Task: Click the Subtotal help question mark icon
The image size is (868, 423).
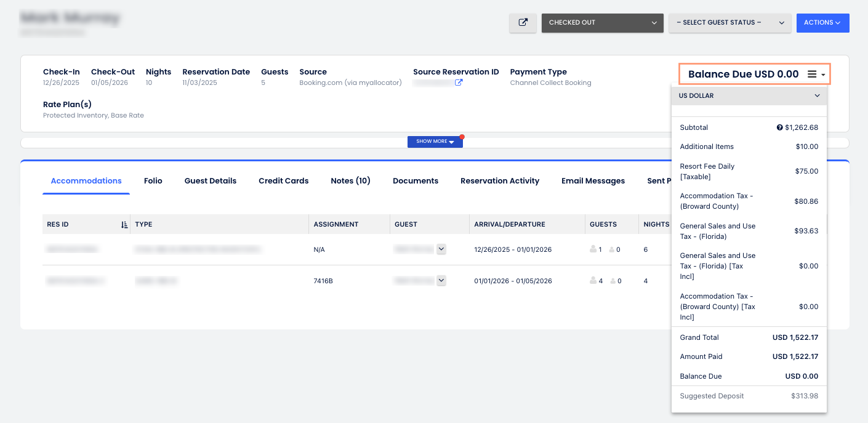Action: click(x=780, y=128)
